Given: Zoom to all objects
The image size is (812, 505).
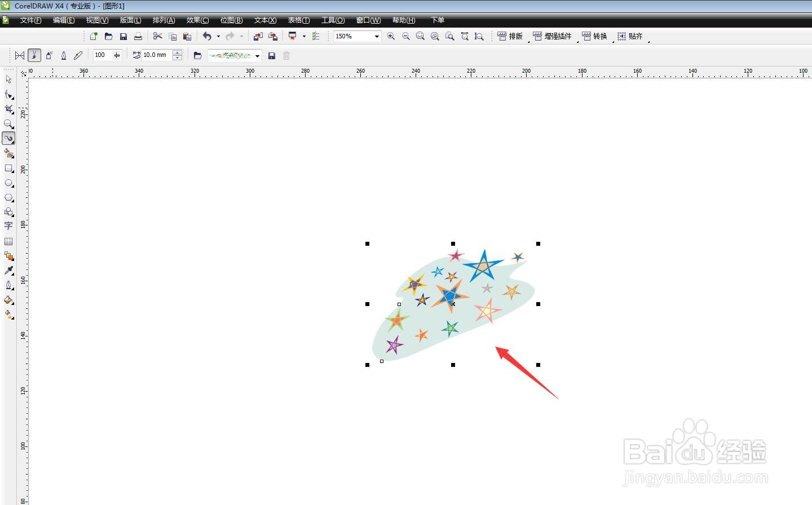Looking at the screenshot, I should (435, 36).
